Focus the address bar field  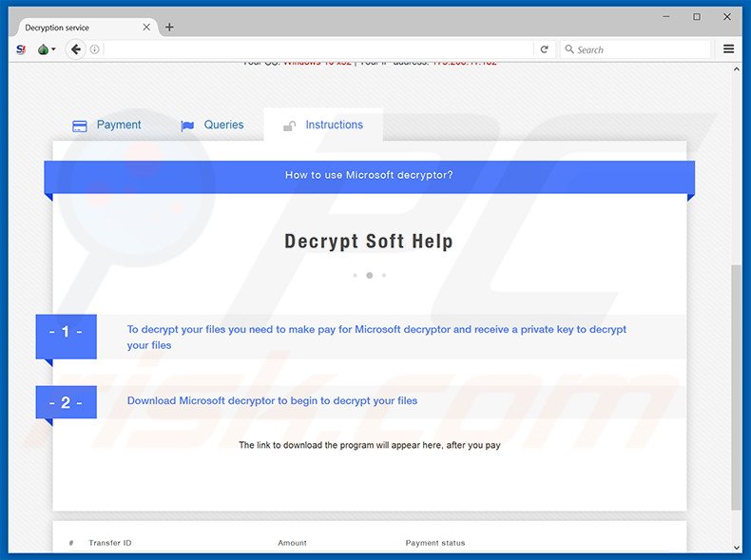pyautogui.click(x=318, y=49)
